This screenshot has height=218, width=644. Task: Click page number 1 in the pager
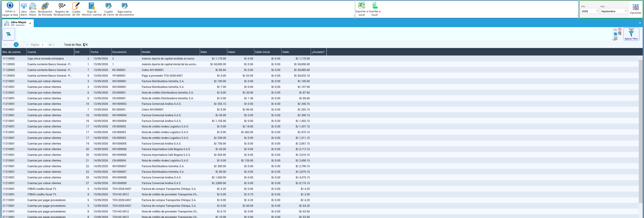pyautogui.click(x=16, y=45)
